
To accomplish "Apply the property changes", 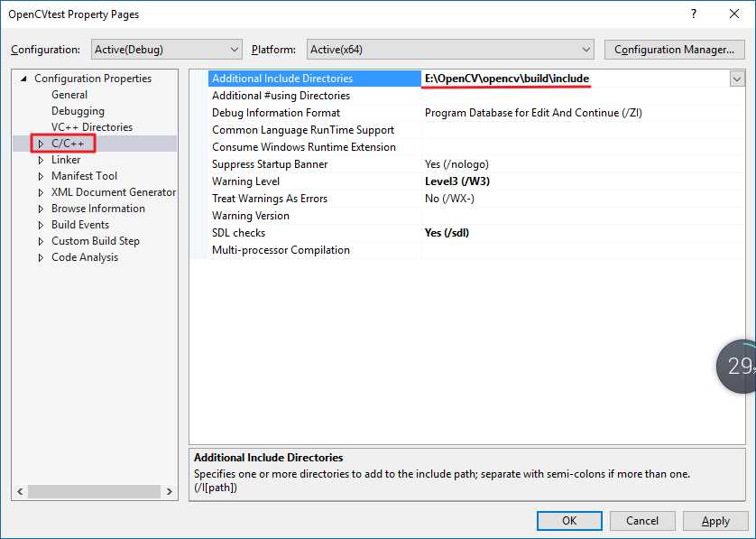I will 715,521.
